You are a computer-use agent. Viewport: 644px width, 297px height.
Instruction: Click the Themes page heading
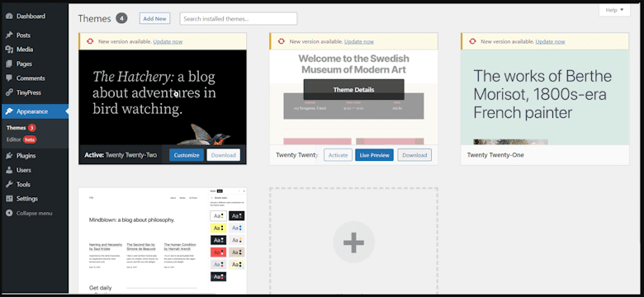[x=94, y=18]
